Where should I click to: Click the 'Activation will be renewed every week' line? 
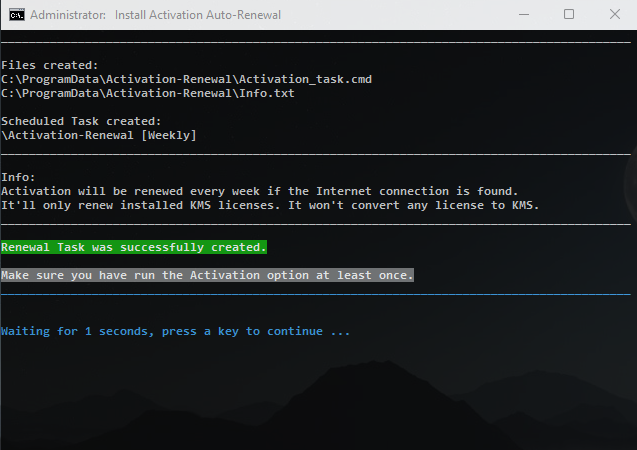(259, 190)
